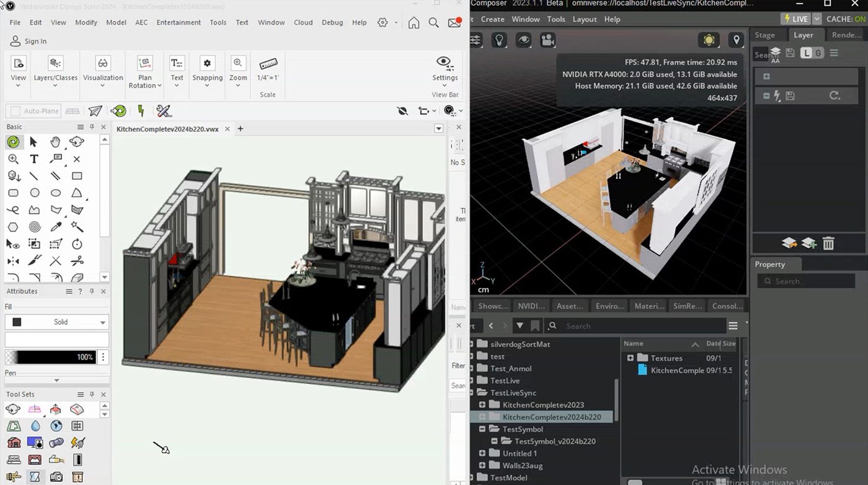Select the Double Line tool
The height and width of the screenshot is (485, 868).
56,176
